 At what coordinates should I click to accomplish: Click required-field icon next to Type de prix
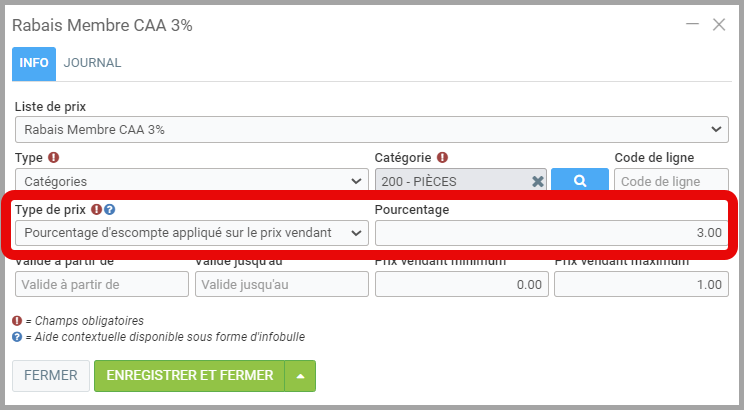97,210
